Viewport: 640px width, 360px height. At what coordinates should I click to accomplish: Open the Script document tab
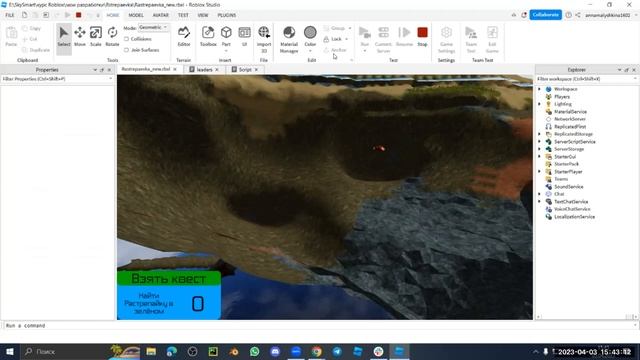(x=245, y=70)
